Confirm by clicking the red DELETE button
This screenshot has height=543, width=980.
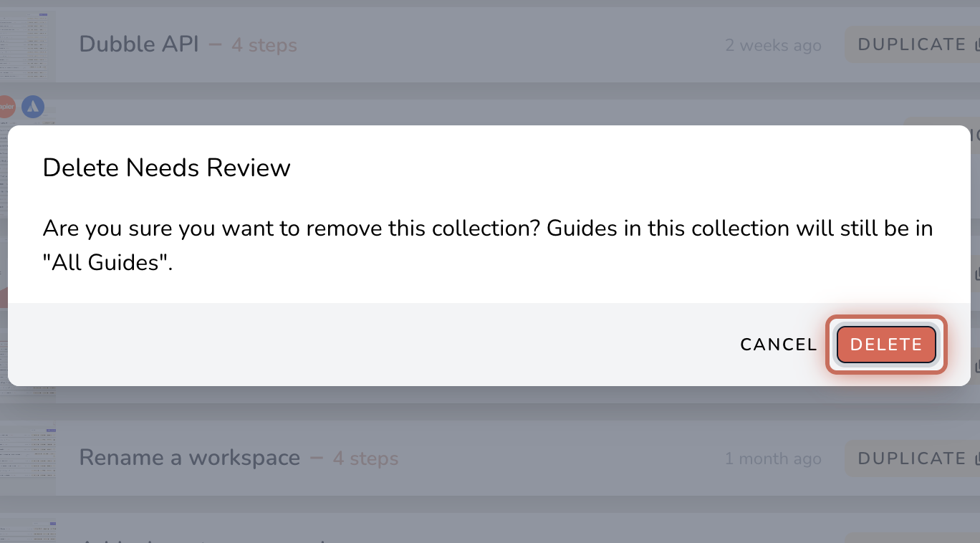(886, 345)
